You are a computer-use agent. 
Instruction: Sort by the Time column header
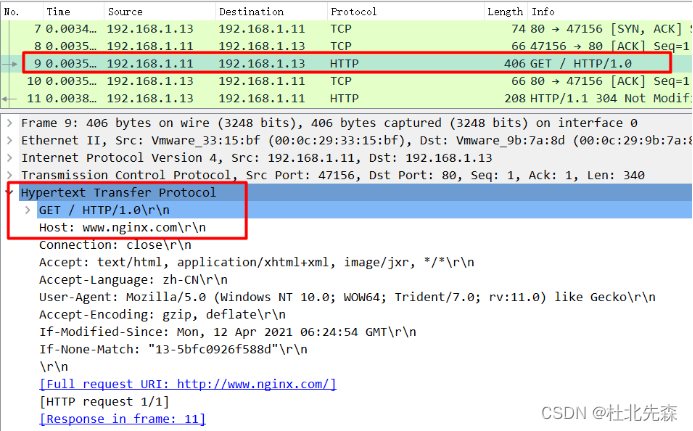pos(74,11)
